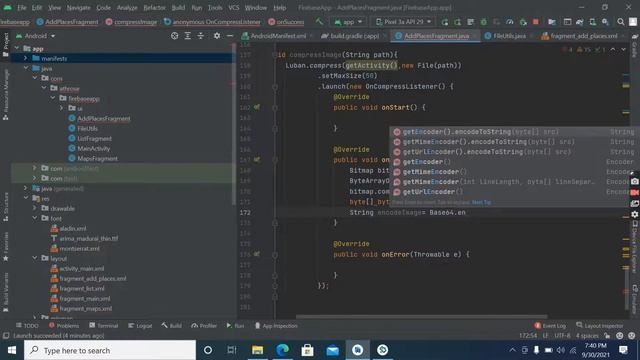Click the Make Project hammer icon
Image resolution: width=640 pixels, height=360 pixels.
(x=319, y=21)
